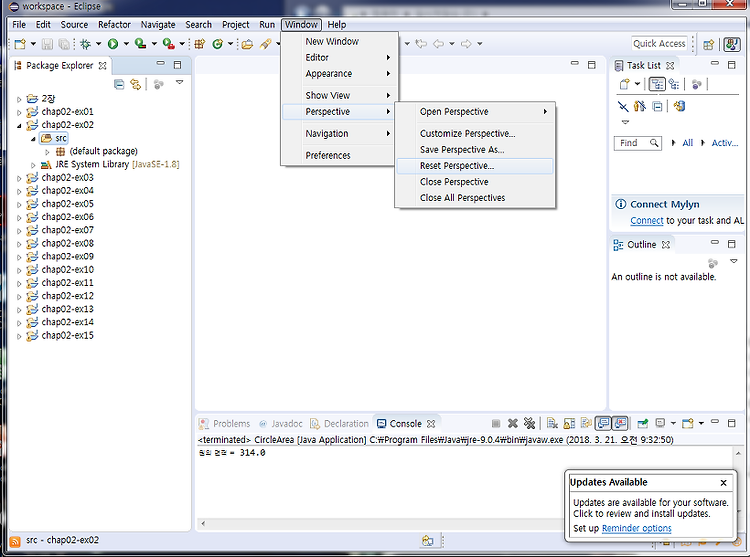The image size is (750, 557).
Task: Maximize the Outline view
Action: coord(732,244)
